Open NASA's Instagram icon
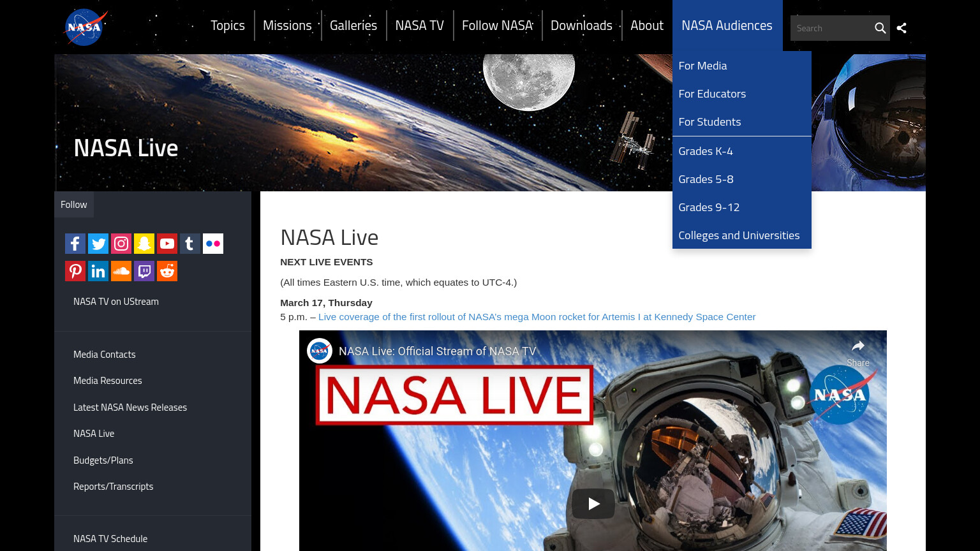Viewport: 980px width, 551px height. 121,244
